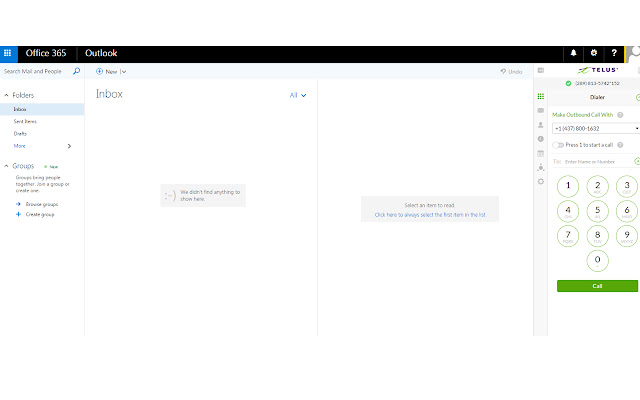Click the Undo button
Viewport: 640px width, 400px height.
(511, 71)
